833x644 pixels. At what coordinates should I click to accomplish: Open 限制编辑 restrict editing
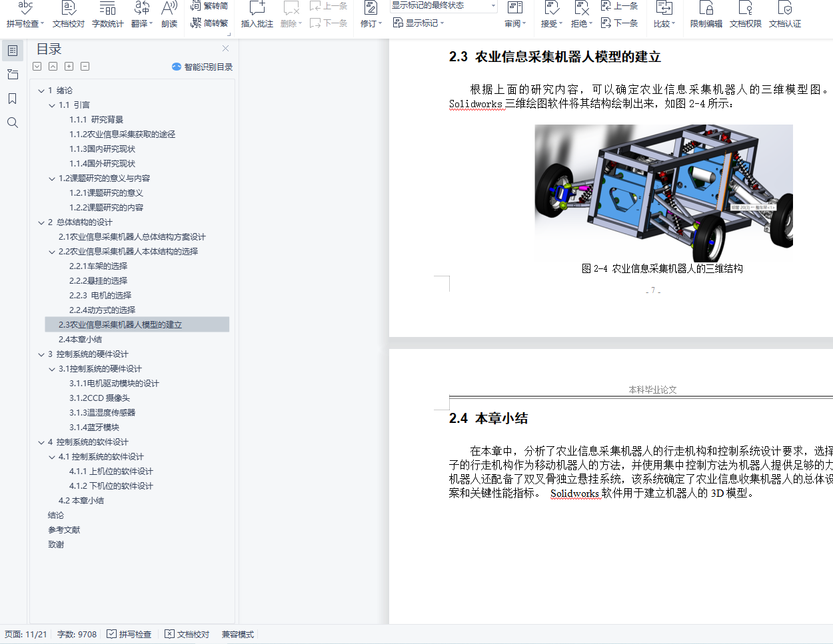(706, 15)
